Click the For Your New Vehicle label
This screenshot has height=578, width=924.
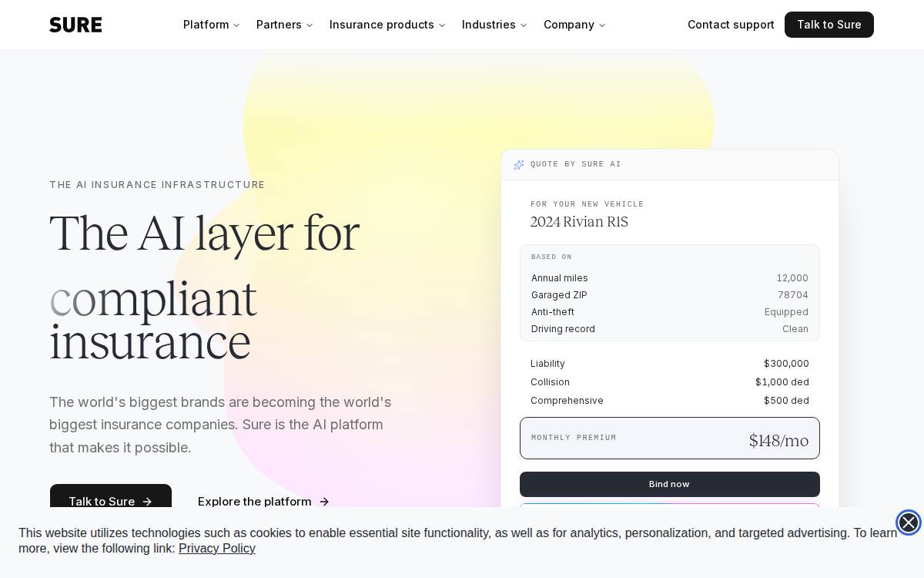click(x=587, y=204)
